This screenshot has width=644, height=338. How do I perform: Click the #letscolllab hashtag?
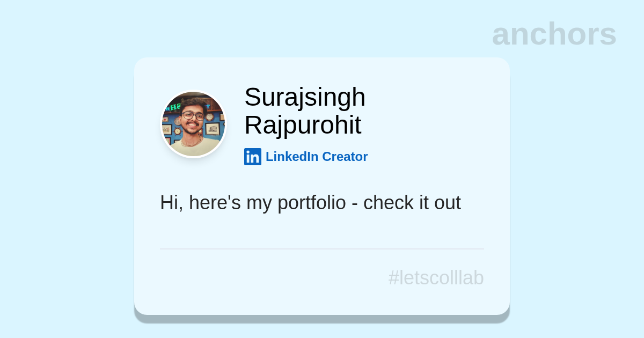click(x=436, y=278)
